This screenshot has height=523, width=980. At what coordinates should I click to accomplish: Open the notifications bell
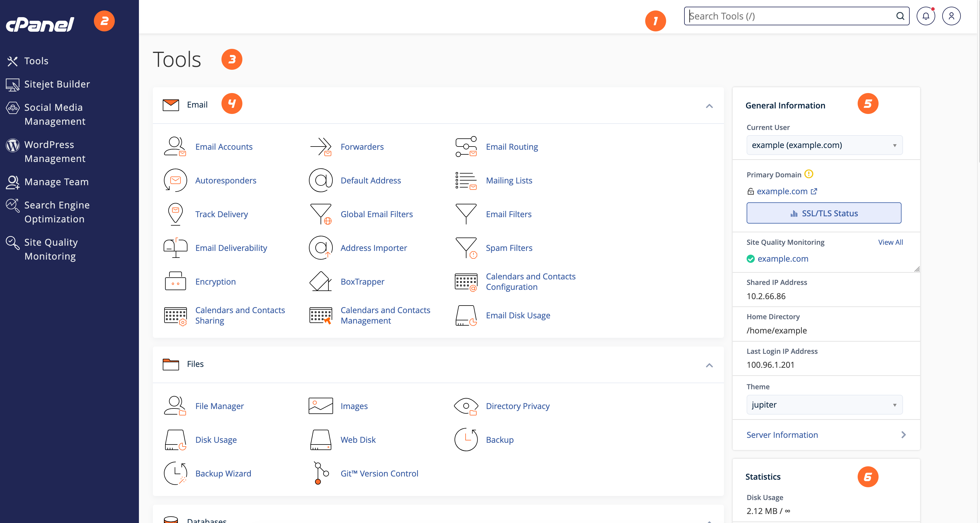[x=926, y=16]
